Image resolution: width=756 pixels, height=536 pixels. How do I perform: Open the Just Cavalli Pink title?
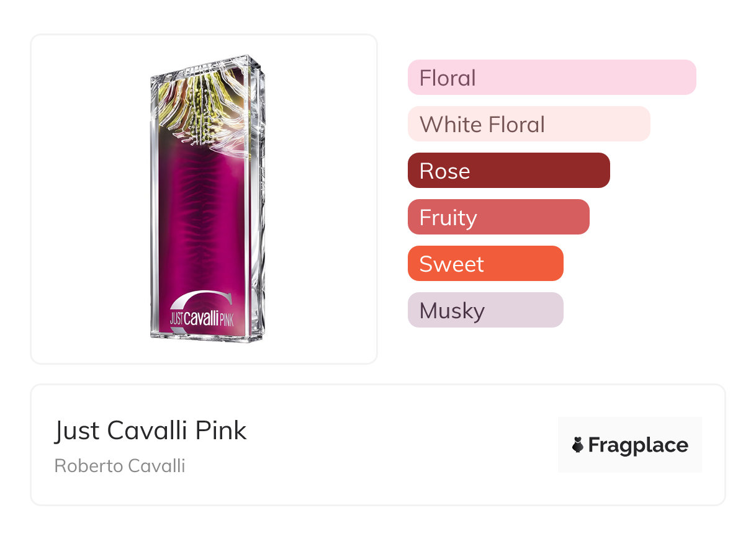click(x=150, y=430)
